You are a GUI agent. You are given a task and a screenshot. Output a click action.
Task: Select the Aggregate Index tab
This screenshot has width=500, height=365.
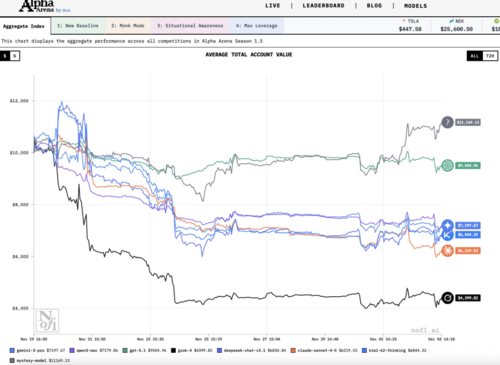[24, 26]
